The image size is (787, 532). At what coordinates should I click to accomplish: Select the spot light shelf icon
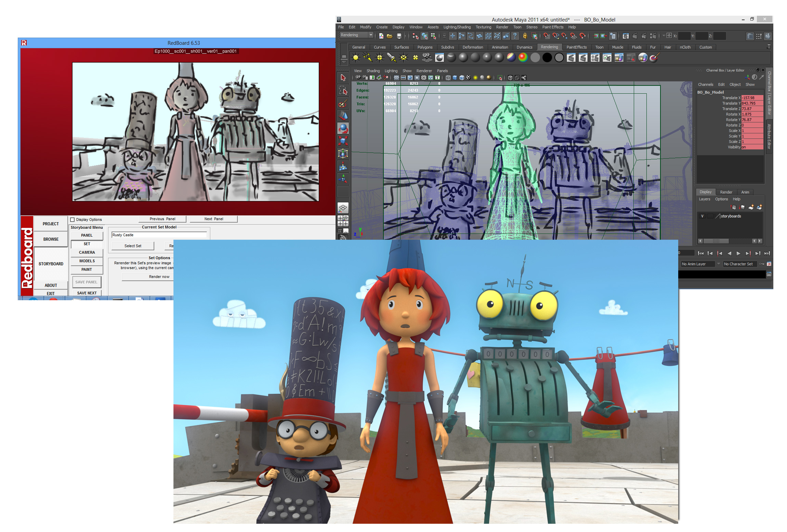391,58
